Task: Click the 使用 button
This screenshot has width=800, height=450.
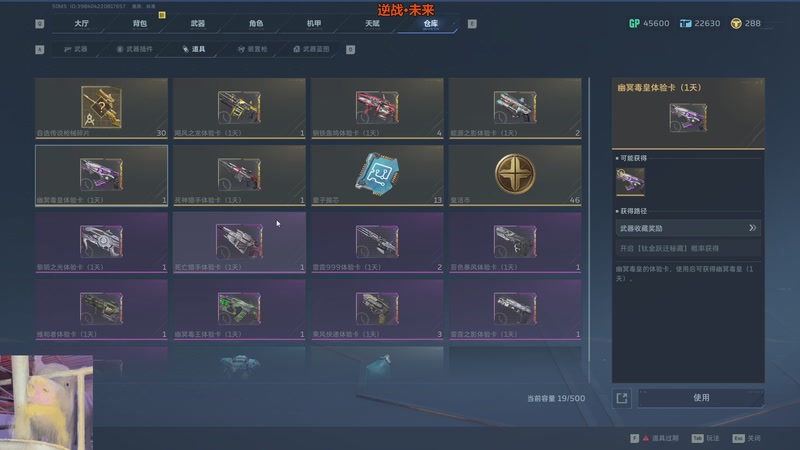Action: pos(701,398)
